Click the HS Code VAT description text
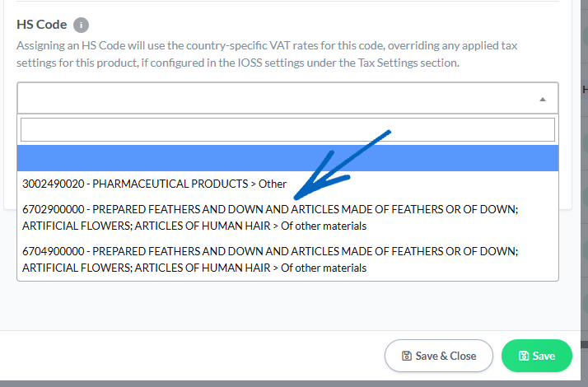The image size is (588, 387). point(267,54)
